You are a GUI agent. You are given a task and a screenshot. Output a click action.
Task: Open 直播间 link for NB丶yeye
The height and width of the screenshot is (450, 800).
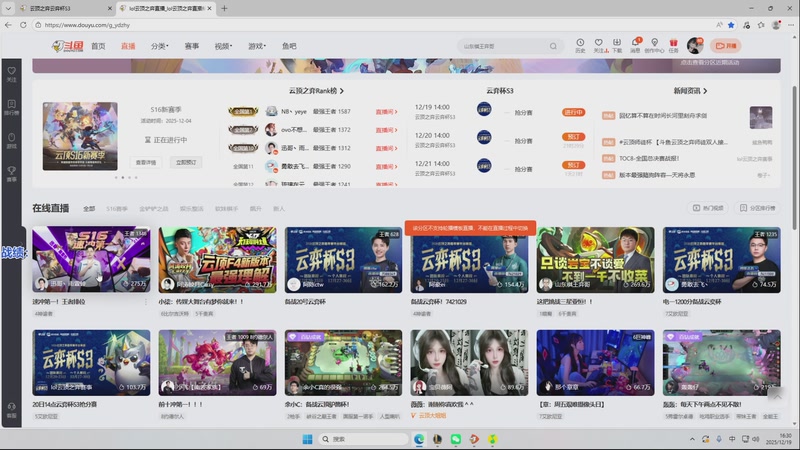(x=386, y=112)
